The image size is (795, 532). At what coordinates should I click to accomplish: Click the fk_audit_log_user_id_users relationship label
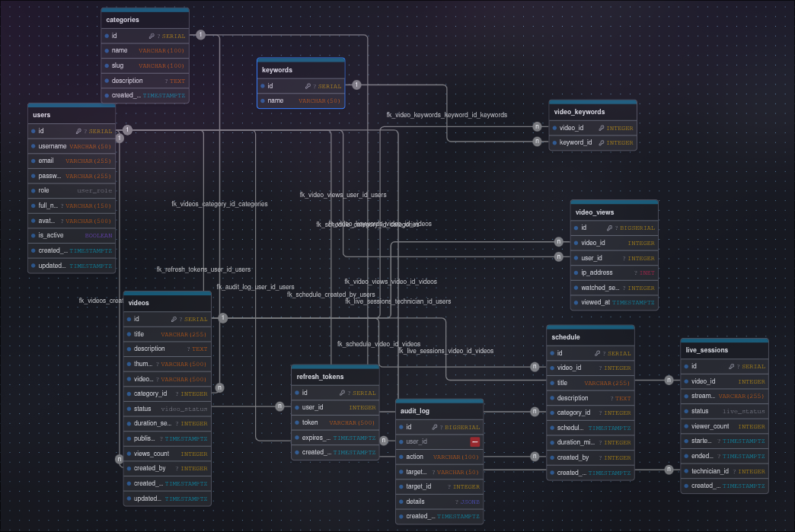[255, 287]
